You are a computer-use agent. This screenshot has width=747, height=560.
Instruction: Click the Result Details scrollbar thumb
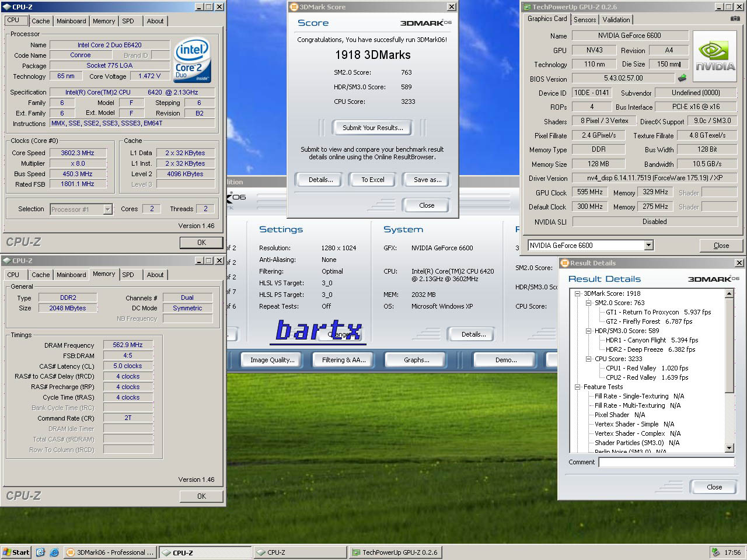click(729, 345)
